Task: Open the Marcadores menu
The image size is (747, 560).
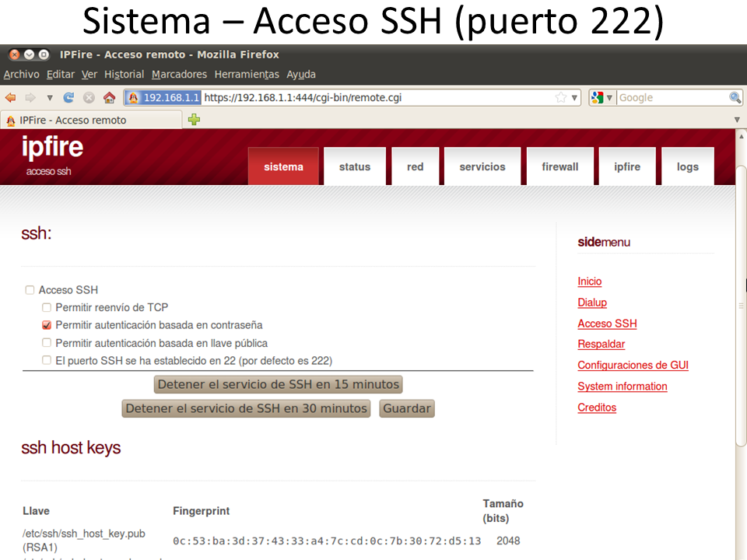Action: coord(179,75)
